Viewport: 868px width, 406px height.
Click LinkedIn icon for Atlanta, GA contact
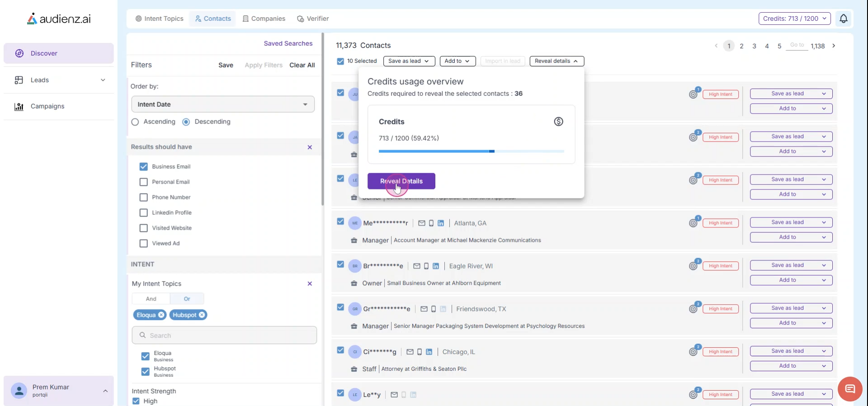[441, 223]
